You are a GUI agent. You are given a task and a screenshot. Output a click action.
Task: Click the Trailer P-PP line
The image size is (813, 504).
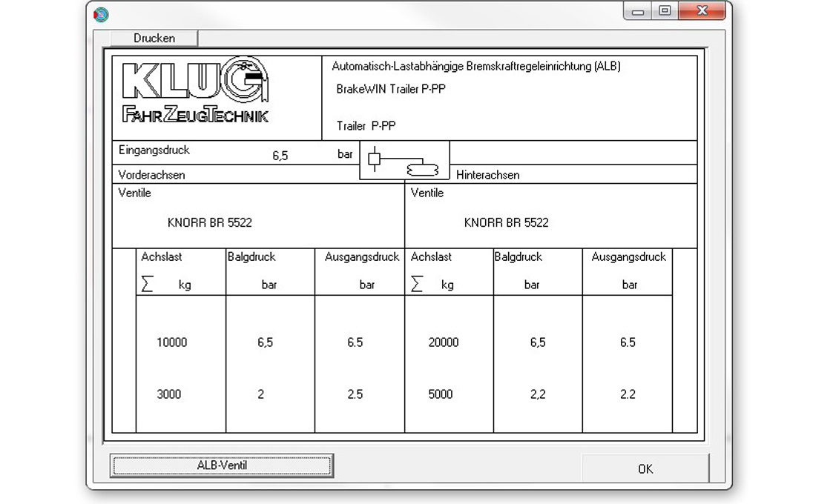366,126
